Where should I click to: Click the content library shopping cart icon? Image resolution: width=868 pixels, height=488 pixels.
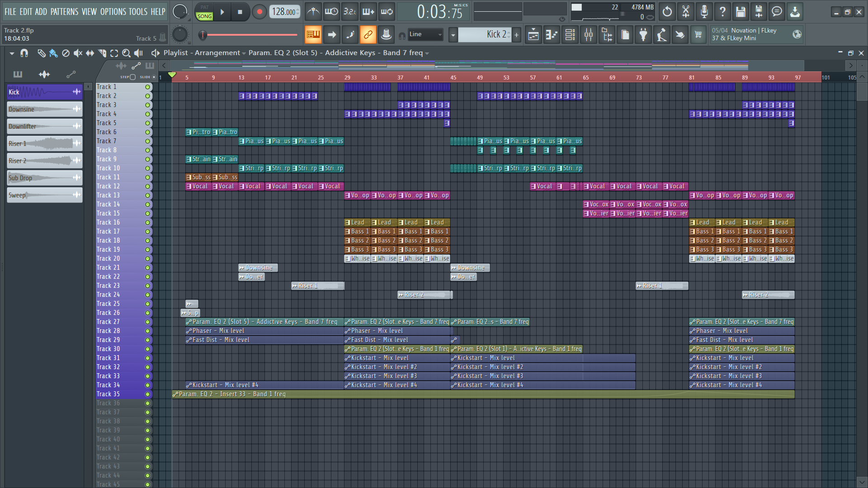[x=698, y=35]
